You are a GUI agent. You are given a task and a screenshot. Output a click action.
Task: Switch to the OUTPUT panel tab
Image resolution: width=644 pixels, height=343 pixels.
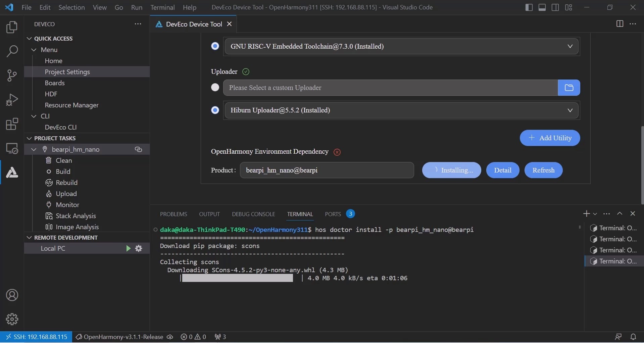(x=209, y=214)
